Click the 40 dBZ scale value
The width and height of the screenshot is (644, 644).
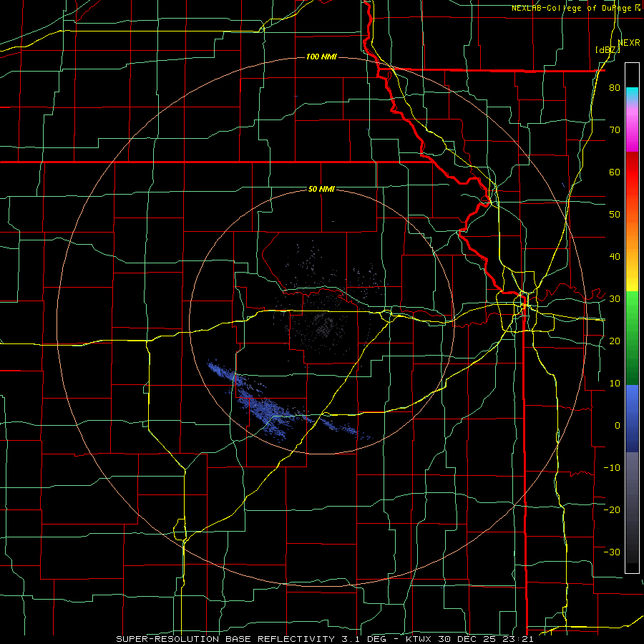pyautogui.click(x=615, y=257)
